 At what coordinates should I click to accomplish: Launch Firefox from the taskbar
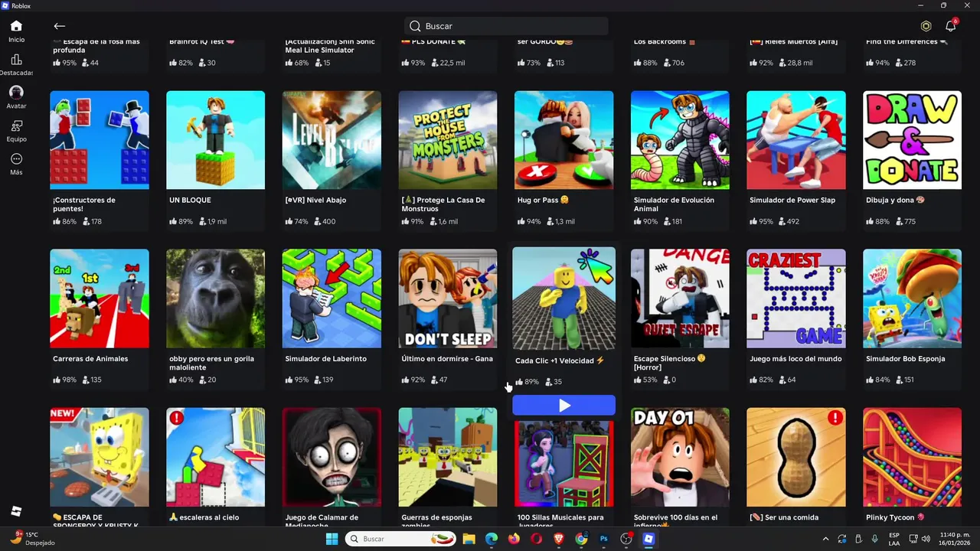click(514, 539)
